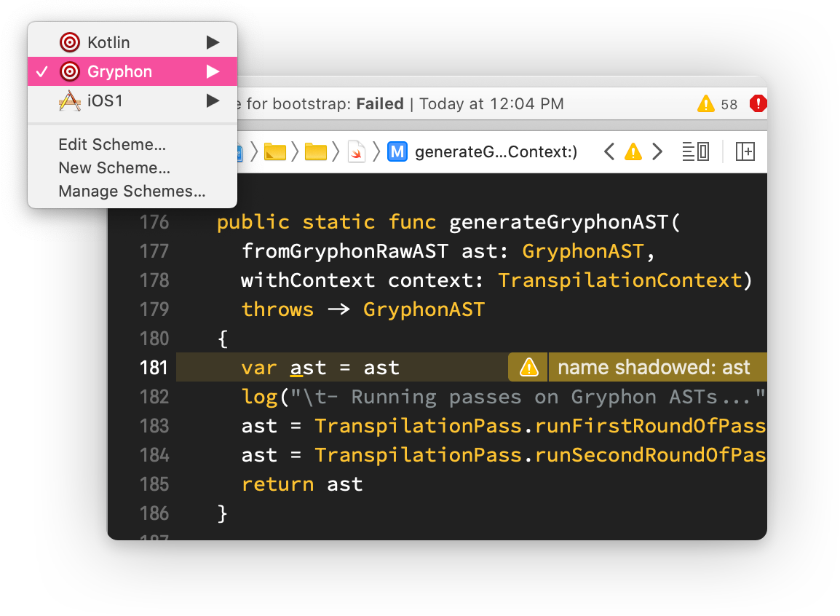Image resolution: width=840 pixels, height=616 pixels.
Task: Click the 'log' call on line 182
Action: (259, 397)
